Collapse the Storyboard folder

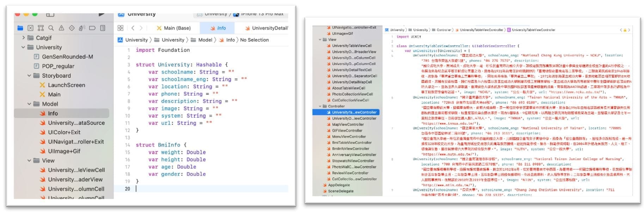point(29,76)
